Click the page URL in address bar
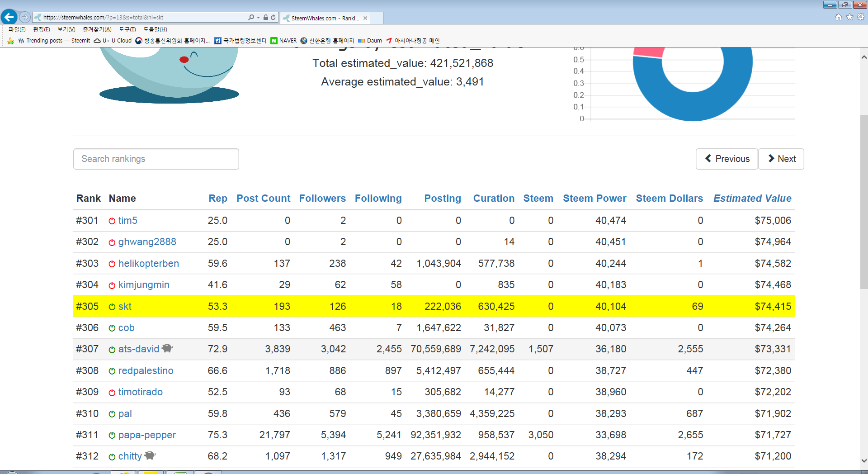The image size is (868, 474). point(103,18)
